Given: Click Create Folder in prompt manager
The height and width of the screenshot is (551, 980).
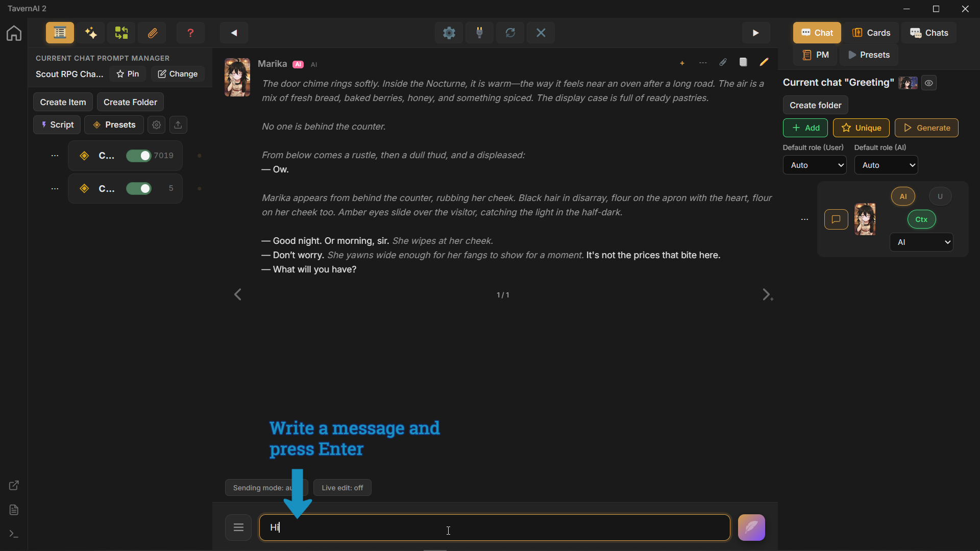Looking at the screenshot, I should [130, 102].
